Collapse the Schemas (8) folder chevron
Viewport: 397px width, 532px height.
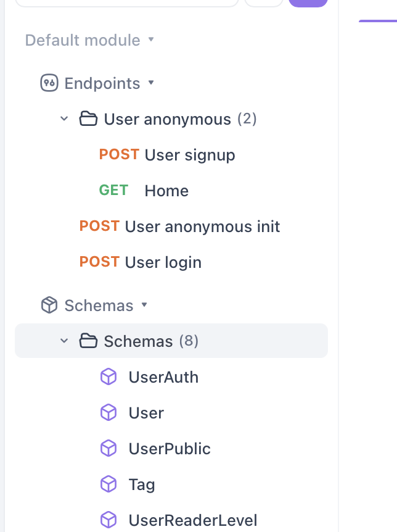(x=64, y=341)
